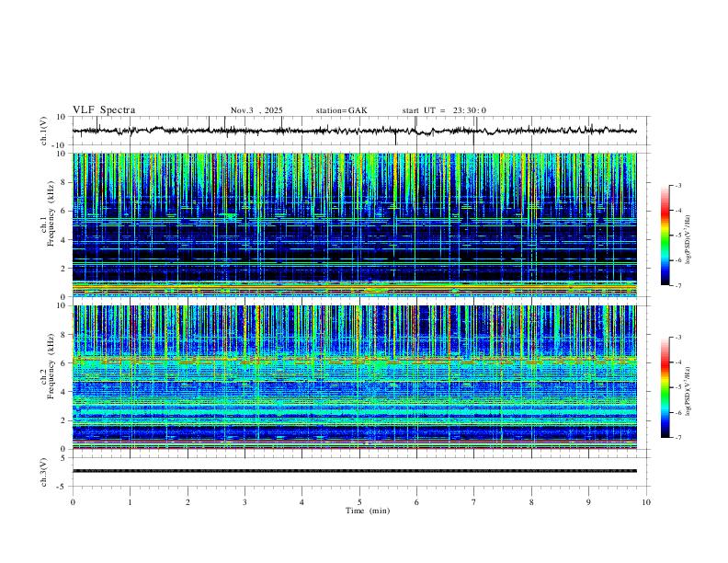The width and height of the screenshot is (728, 563).
Task: Click the "6" kHz tick on ch.1 axis
Action: pyautogui.click(x=63, y=211)
